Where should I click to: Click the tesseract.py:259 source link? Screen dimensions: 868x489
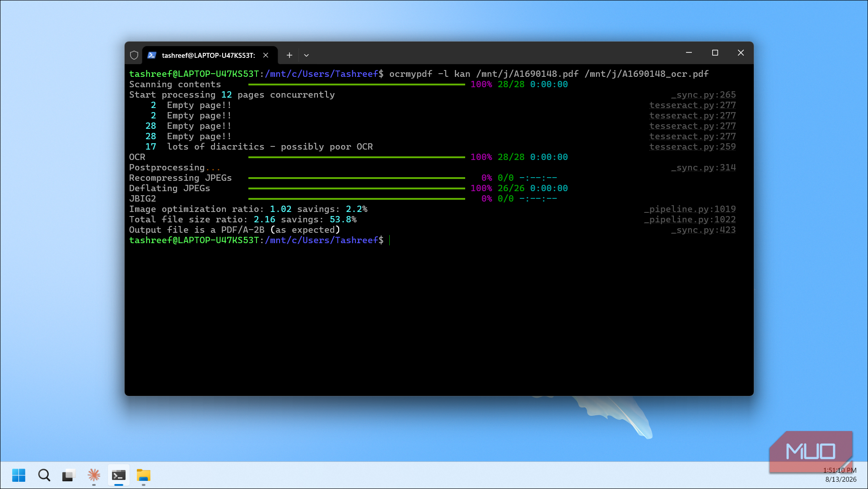pos(693,147)
